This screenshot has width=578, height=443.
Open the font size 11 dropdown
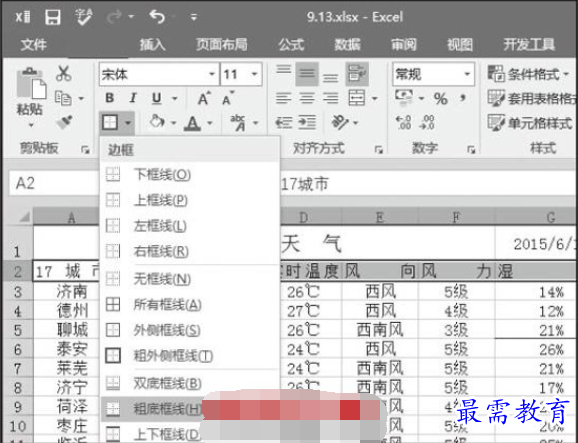tap(254, 74)
